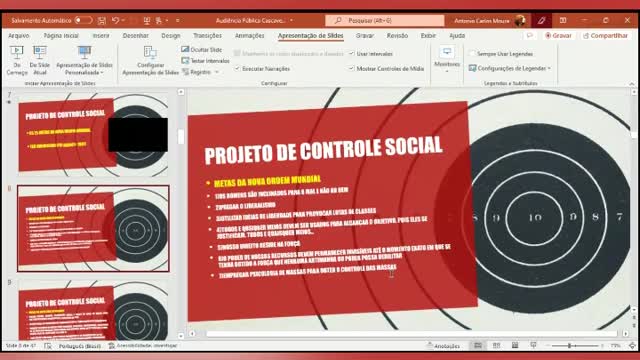The image size is (640, 360).
Task: Expand the Undo history dropdown arrow
Action: (x=123, y=20)
